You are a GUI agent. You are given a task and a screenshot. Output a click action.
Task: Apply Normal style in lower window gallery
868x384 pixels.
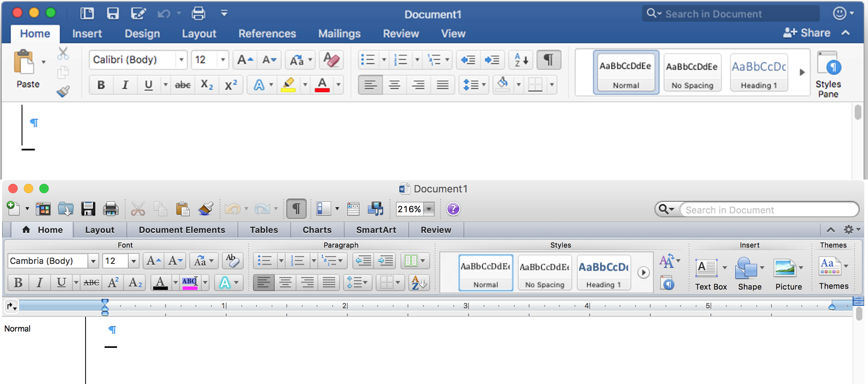click(485, 273)
